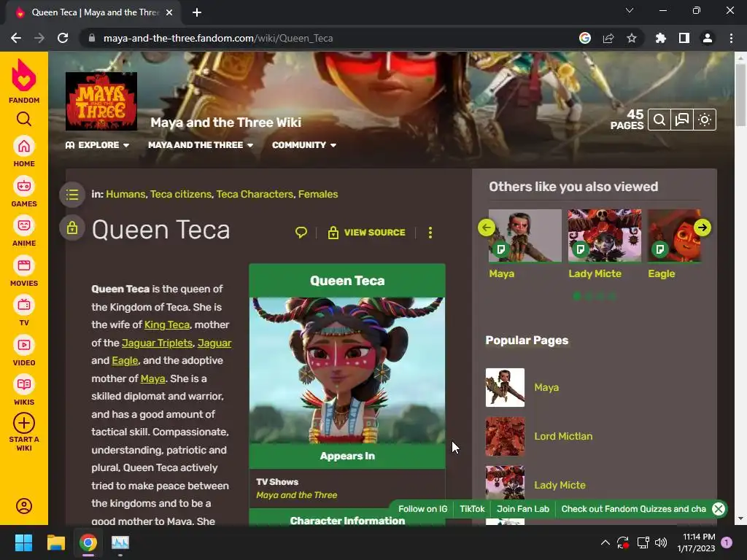The width and height of the screenshot is (747, 560).
Task: Open the Games section icon
Action: point(24,186)
